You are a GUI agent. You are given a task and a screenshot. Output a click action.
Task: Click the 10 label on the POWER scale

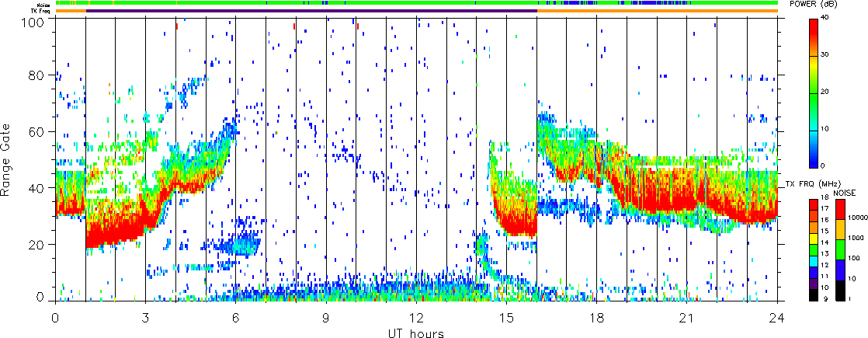(x=825, y=128)
